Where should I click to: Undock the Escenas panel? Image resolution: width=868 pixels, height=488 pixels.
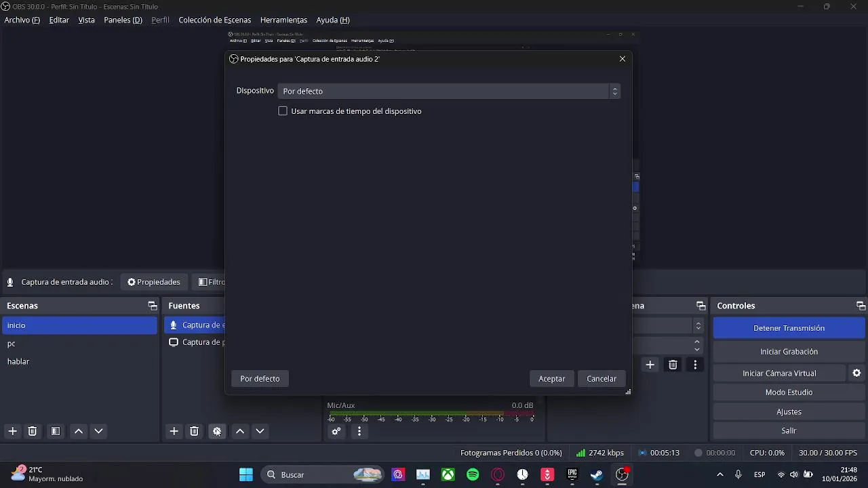click(153, 306)
